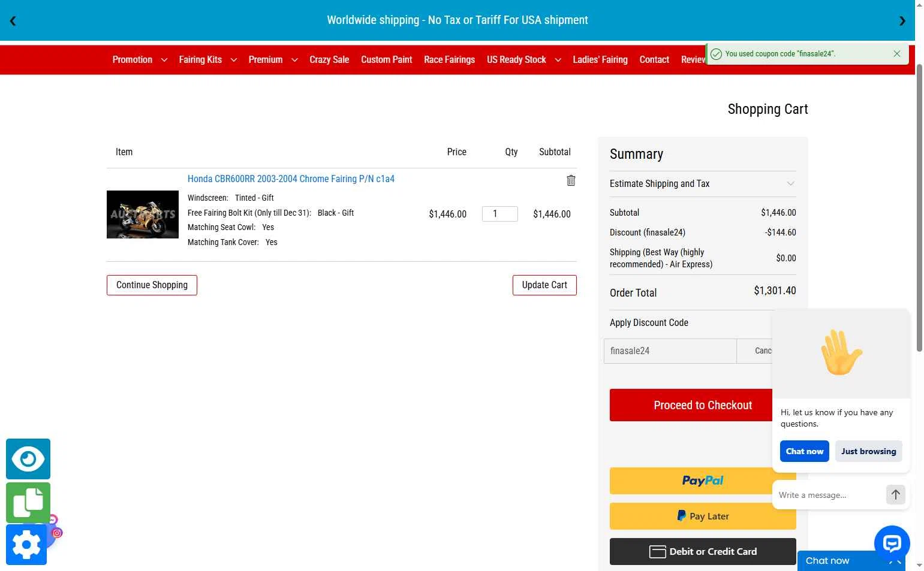The height and width of the screenshot is (571, 924).
Task: Expand the Premium menu
Action: coord(273,60)
